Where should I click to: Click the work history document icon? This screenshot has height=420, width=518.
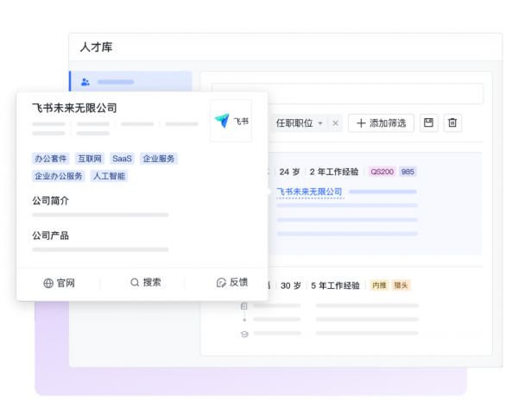(244, 306)
